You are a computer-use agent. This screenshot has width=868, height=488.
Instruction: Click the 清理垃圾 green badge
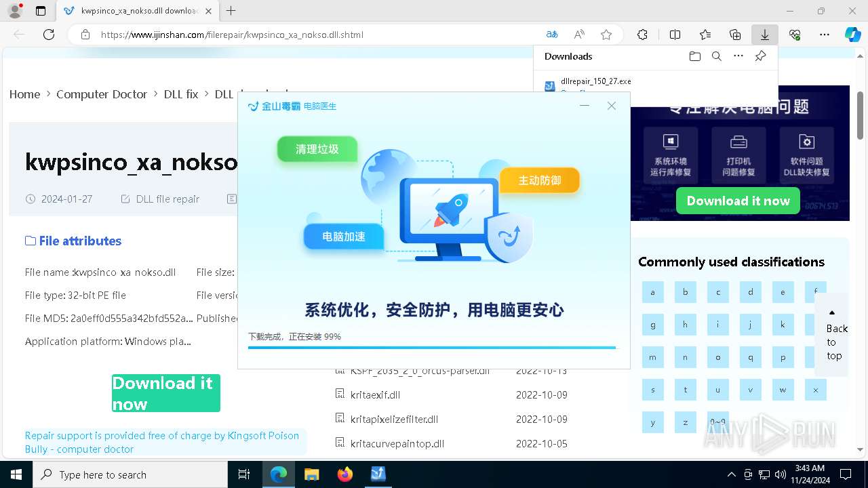pos(317,149)
